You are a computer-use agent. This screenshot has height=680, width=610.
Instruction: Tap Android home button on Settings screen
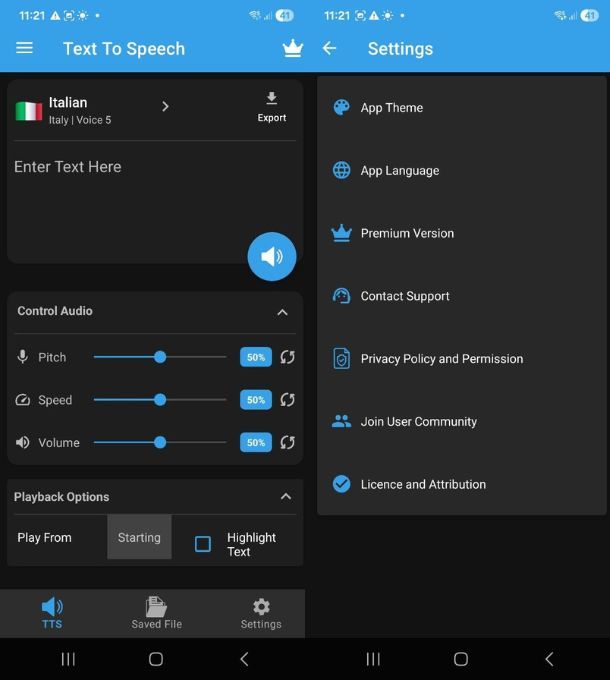(x=461, y=659)
